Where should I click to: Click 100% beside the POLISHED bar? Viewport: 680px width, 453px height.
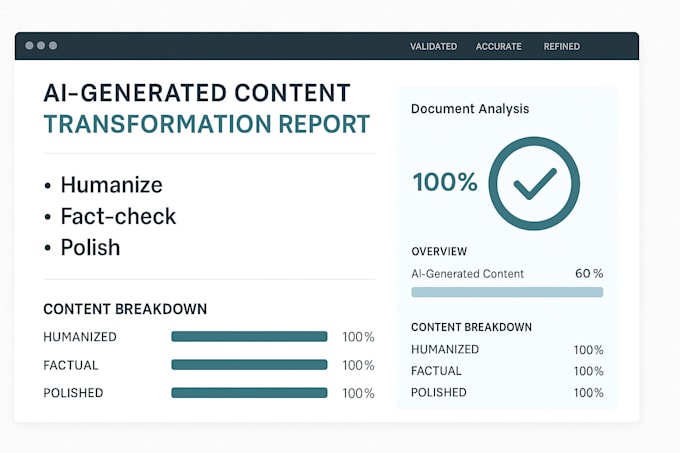point(358,393)
